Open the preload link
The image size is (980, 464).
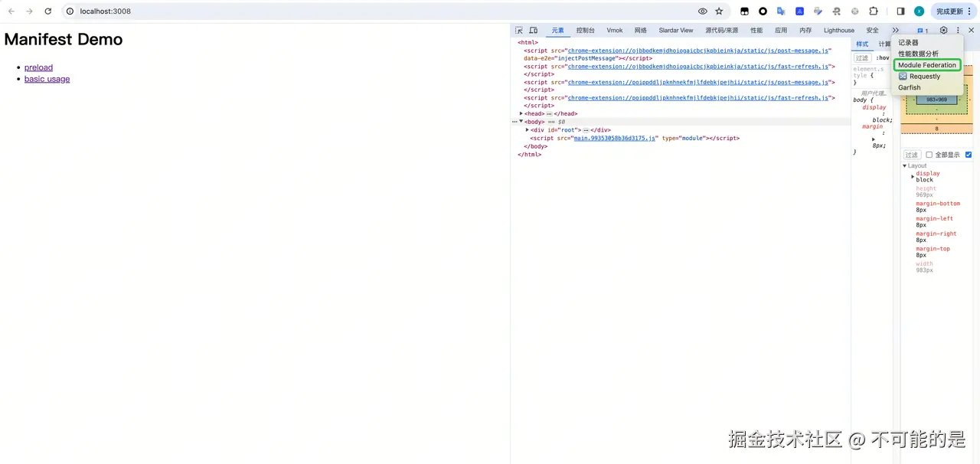coord(38,67)
